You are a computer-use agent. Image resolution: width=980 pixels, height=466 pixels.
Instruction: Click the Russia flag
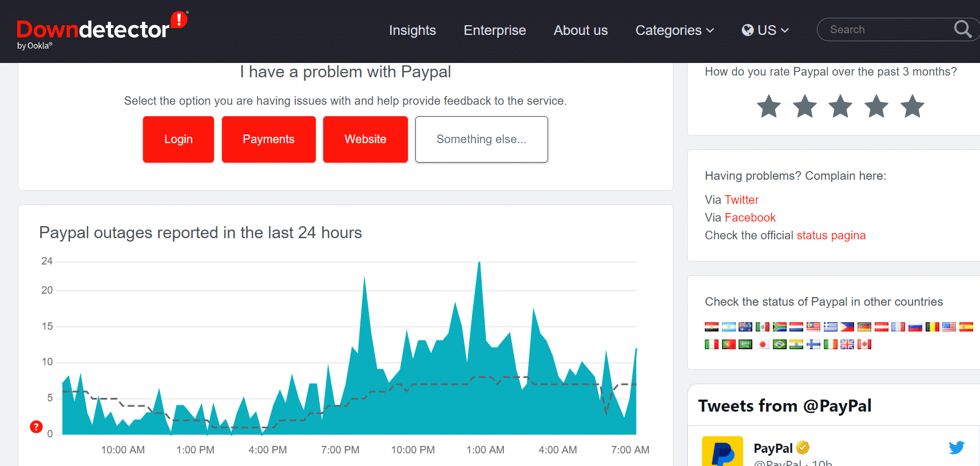(915, 327)
